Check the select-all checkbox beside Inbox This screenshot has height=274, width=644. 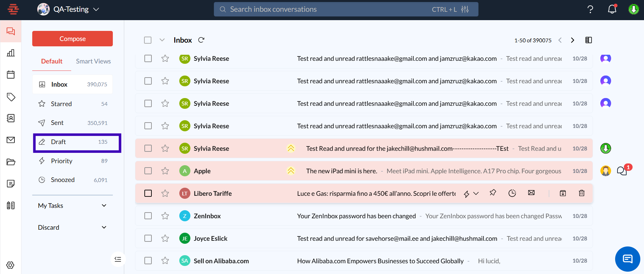click(x=148, y=40)
